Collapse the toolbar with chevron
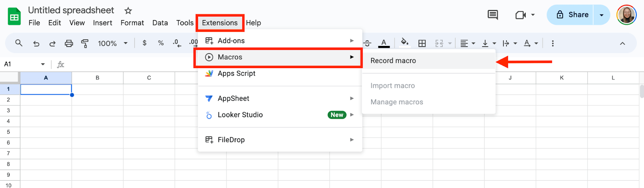Image resolution: width=644 pixels, height=188 pixels. pos(622,43)
